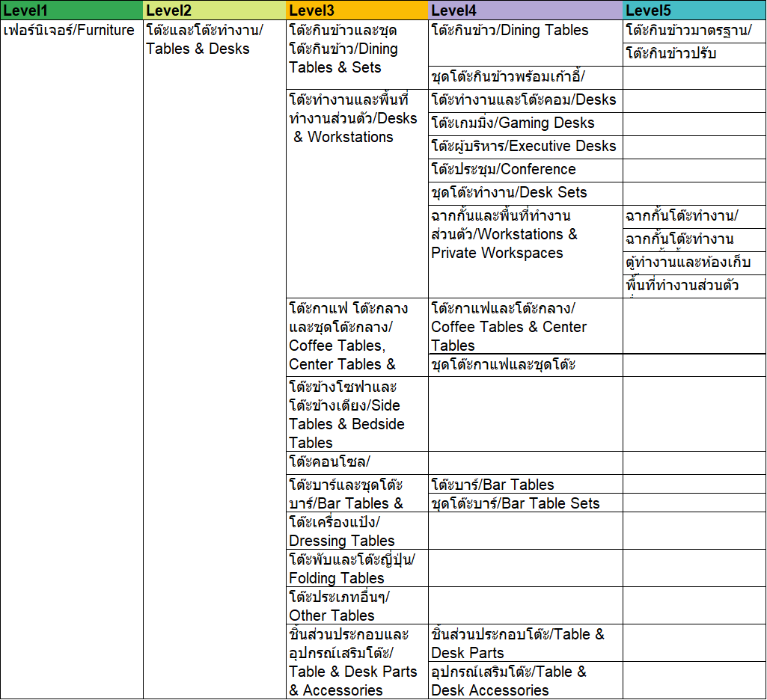Screen dimensions: 767x700
Task: Click the Tables & Desks cell
Action: [214, 359]
